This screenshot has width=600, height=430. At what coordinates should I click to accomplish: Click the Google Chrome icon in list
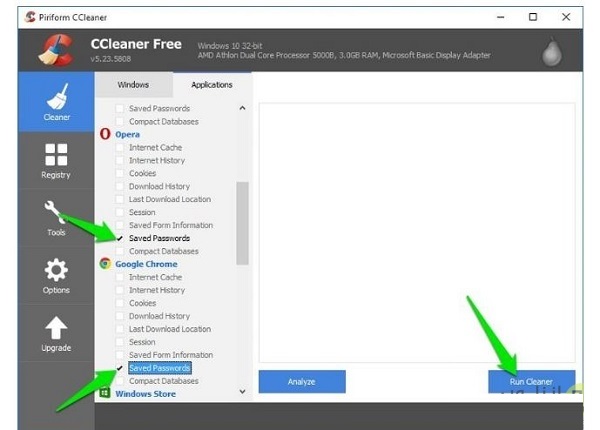(x=106, y=264)
